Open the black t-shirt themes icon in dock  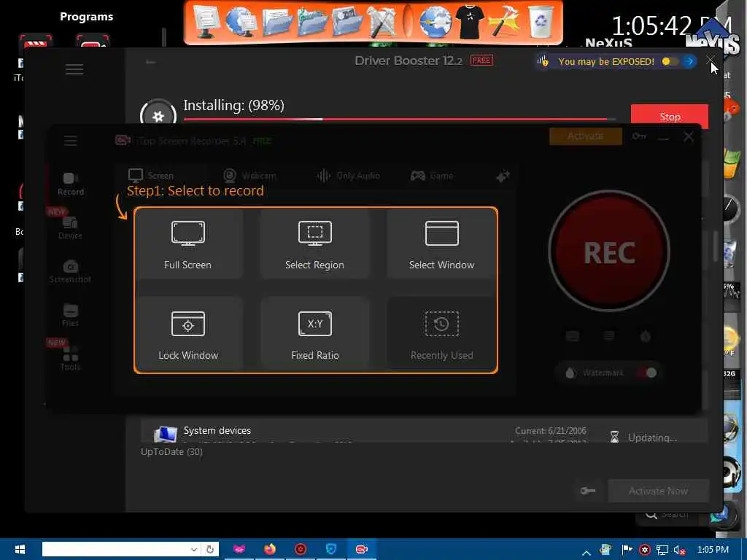(469, 21)
